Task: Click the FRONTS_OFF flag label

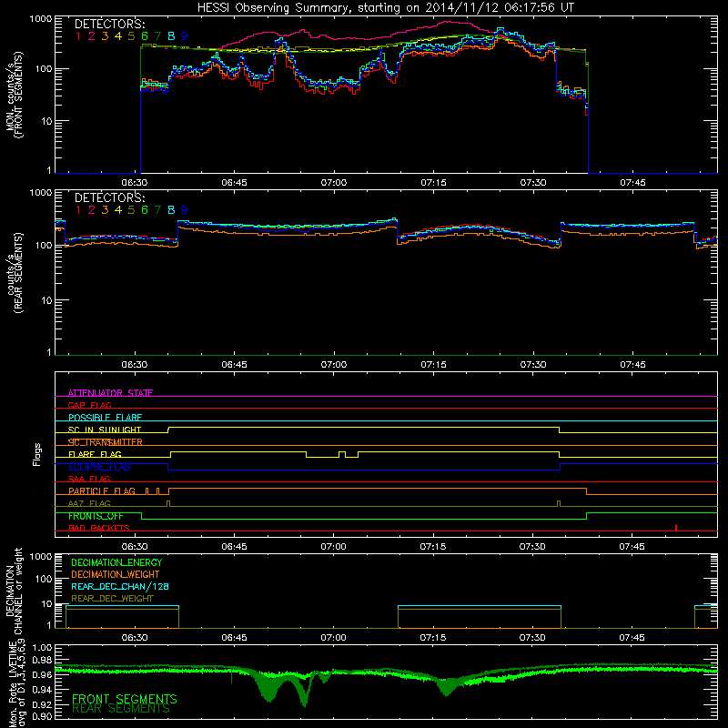Action: pyautogui.click(x=96, y=516)
